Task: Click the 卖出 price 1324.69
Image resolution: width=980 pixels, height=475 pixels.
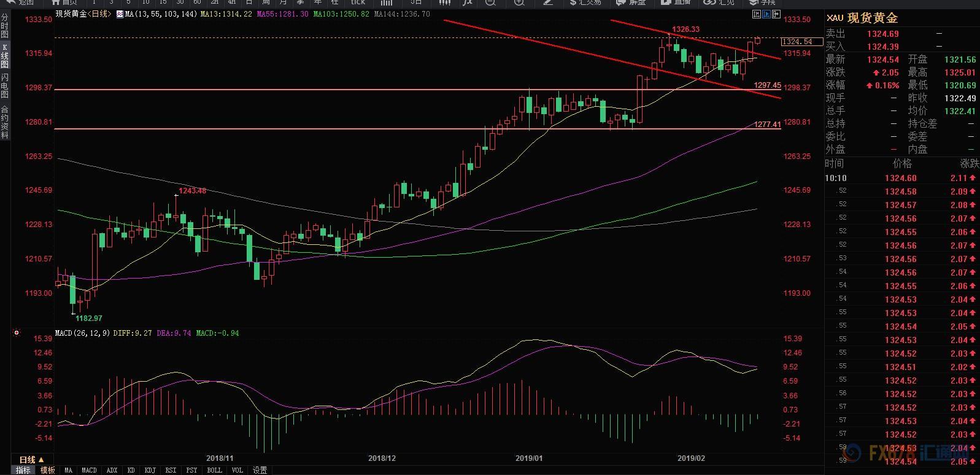Action: 883,34
